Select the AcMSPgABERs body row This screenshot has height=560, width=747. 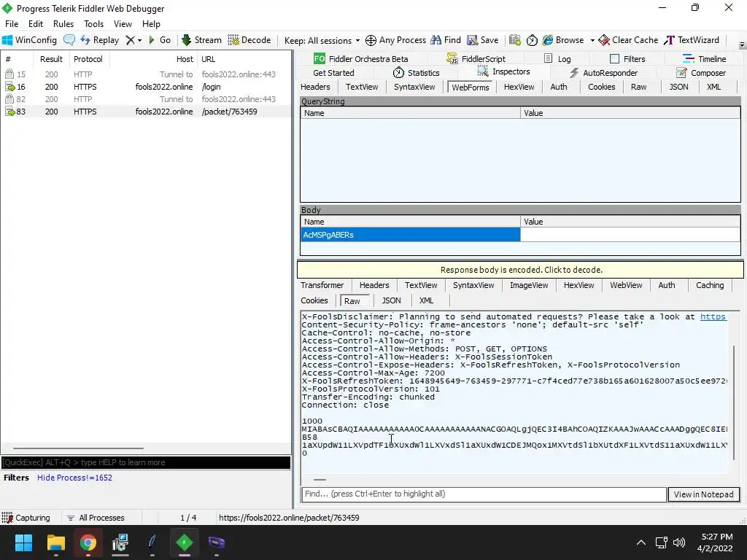pos(520,235)
